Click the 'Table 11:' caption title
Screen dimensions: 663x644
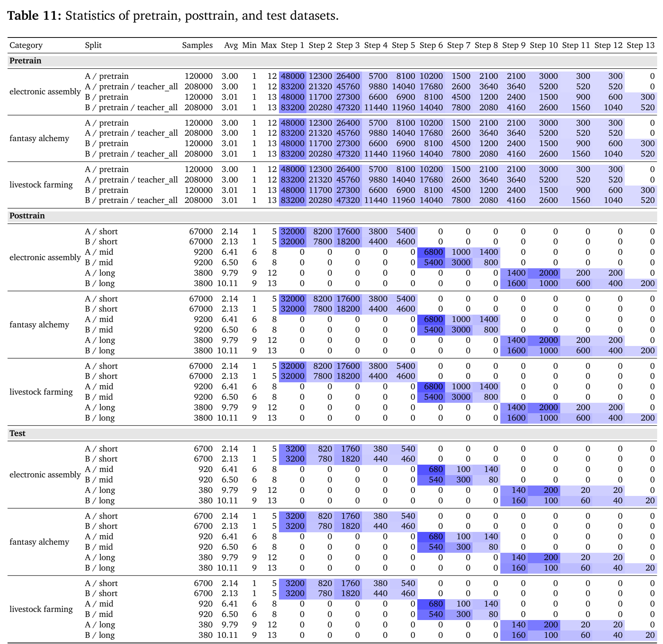34,16
